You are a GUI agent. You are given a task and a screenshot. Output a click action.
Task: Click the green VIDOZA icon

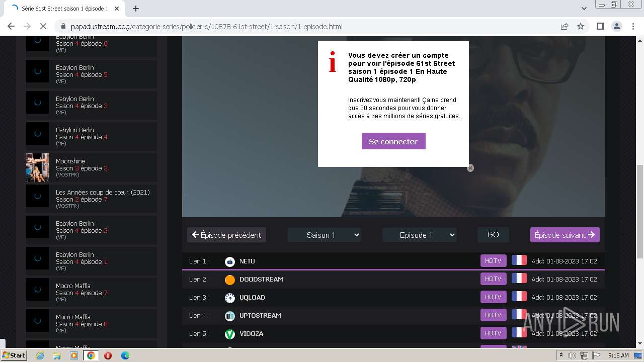(229, 334)
